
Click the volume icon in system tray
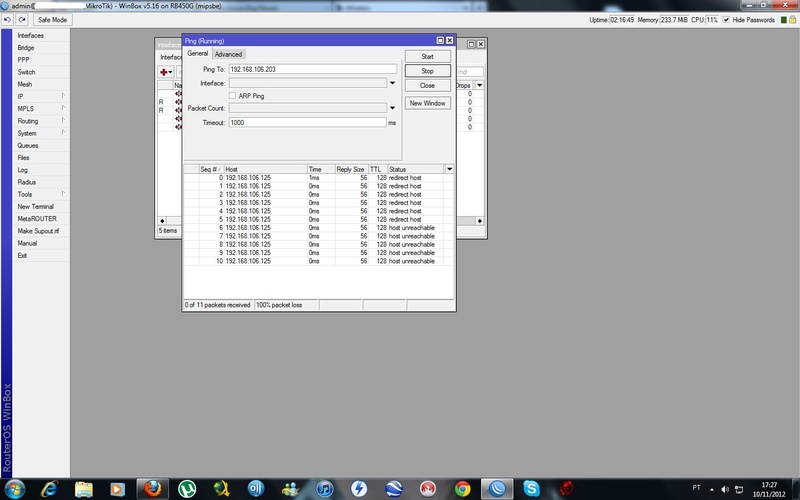725,489
